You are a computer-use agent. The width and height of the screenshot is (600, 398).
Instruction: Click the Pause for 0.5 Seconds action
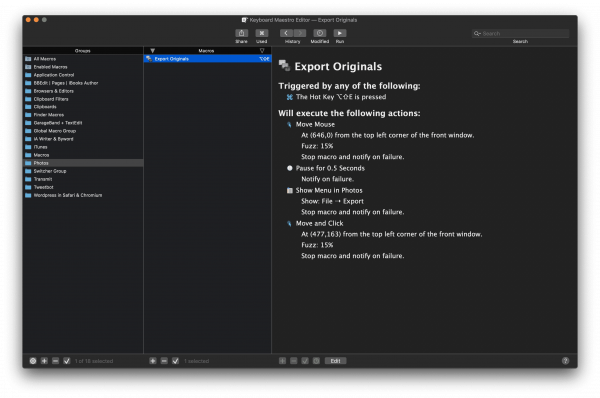coord(330,168)
